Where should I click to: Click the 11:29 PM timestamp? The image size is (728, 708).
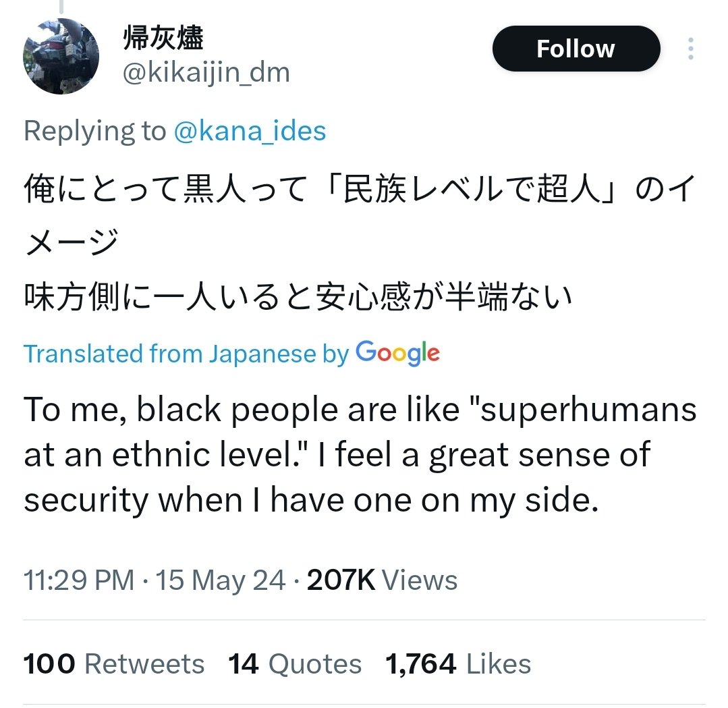[x=79, y=580]
